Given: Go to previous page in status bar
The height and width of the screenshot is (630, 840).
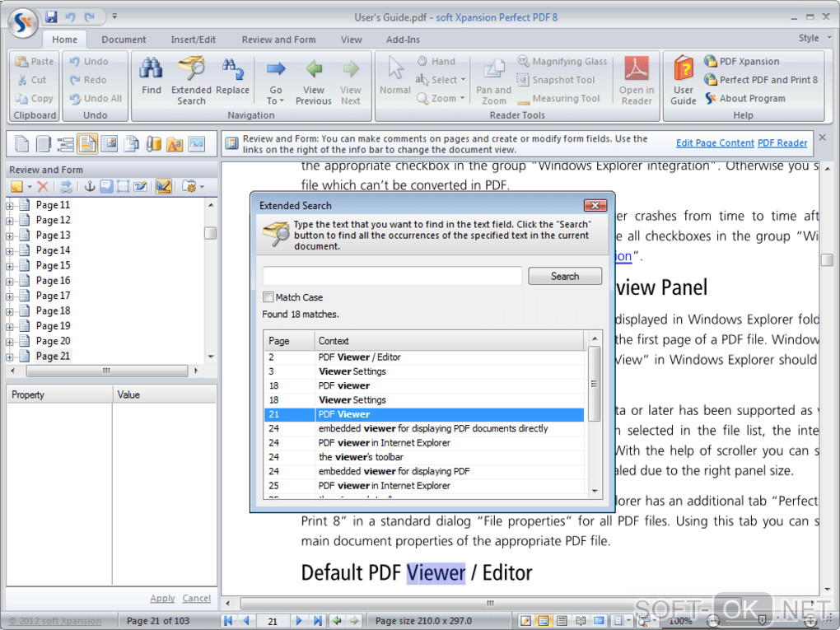Looking at the screenshot, I should pos(246,620).
